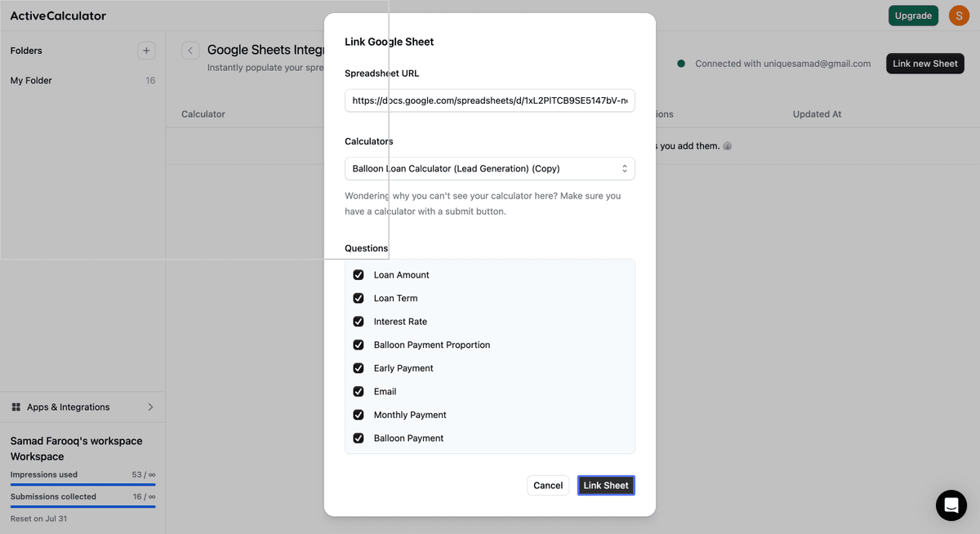Viewport: 980px width, 534px height.
Task: Toggle the Early Payment checkbox
Action: 358,368
